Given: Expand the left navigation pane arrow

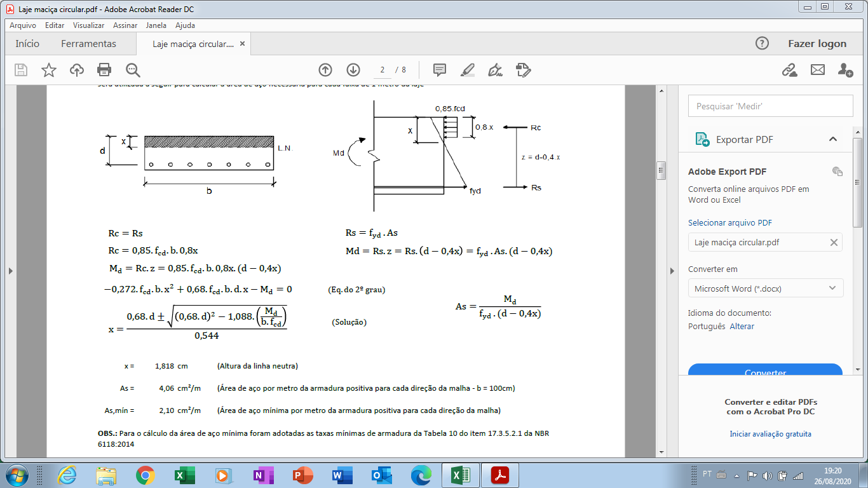Looking at the screenshot, I should click(x=10, y=271).
